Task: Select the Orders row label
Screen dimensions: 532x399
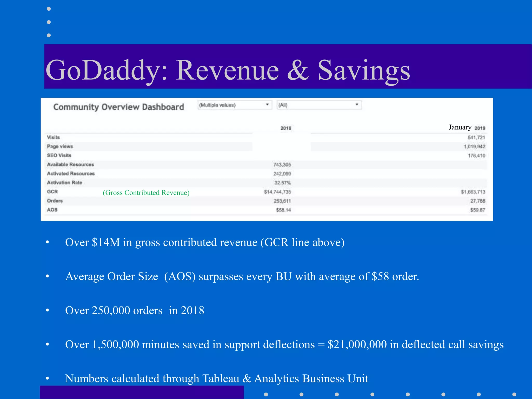Action: (55, 201)
